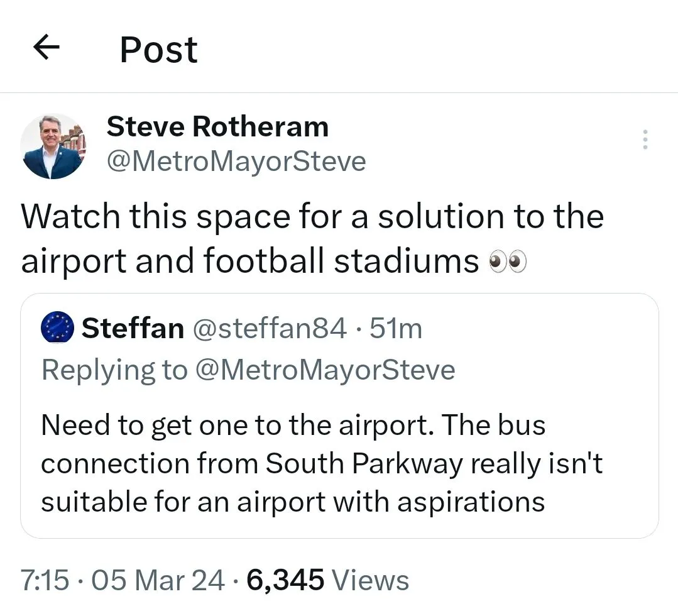Click the words 'Replying to' in the quote
This screenshot has height=616, width=678.
coord(114,370)
